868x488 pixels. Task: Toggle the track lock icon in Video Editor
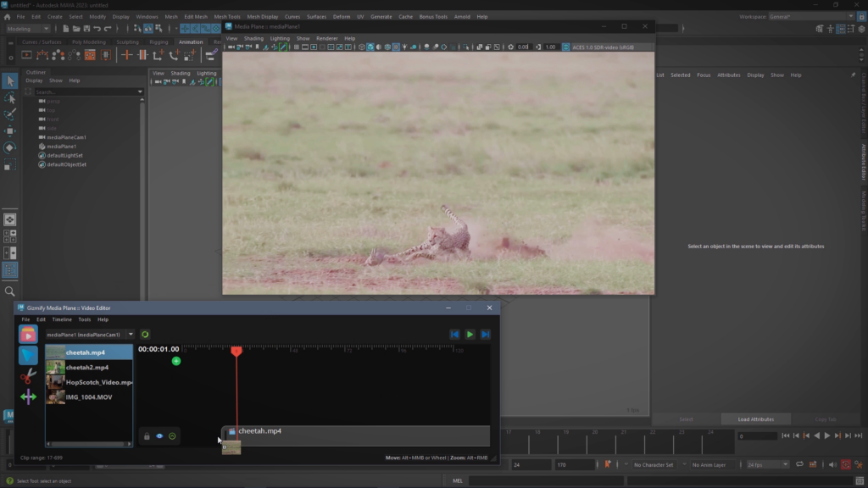coord(147,436)
